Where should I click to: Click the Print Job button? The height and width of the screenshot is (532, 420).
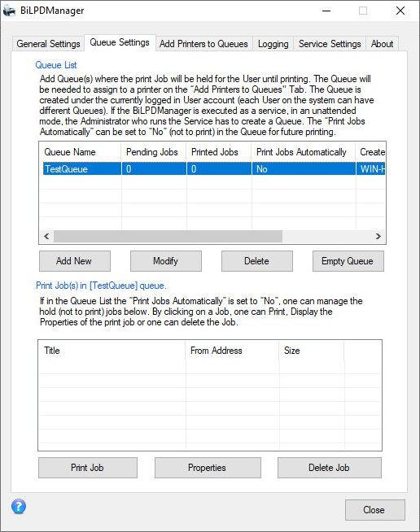click(88, 468)
